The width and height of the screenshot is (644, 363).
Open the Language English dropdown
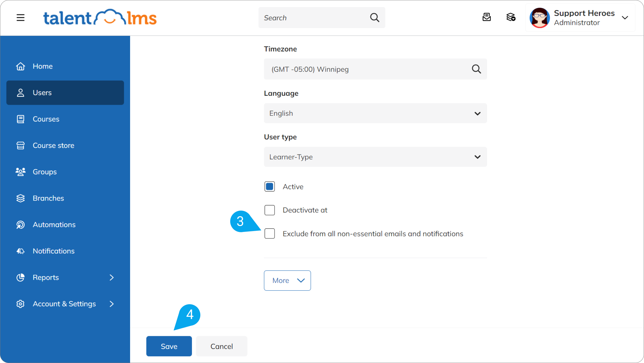tap(375, 113)
